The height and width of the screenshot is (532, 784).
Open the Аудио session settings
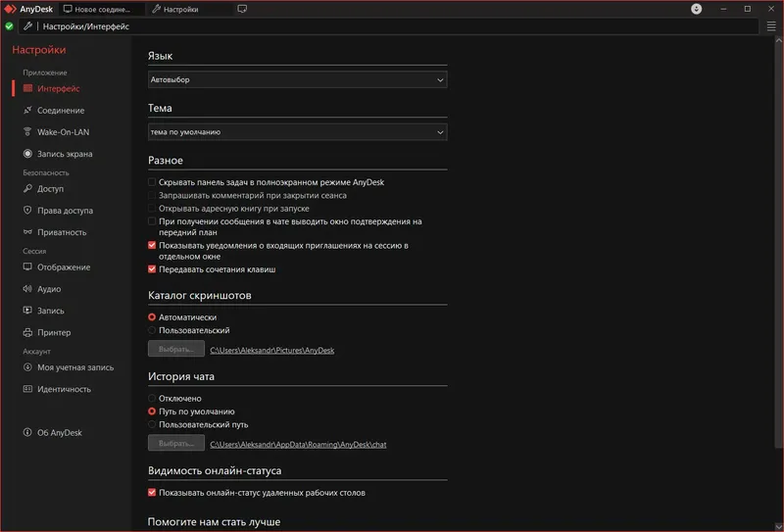(x=49, y=289)
